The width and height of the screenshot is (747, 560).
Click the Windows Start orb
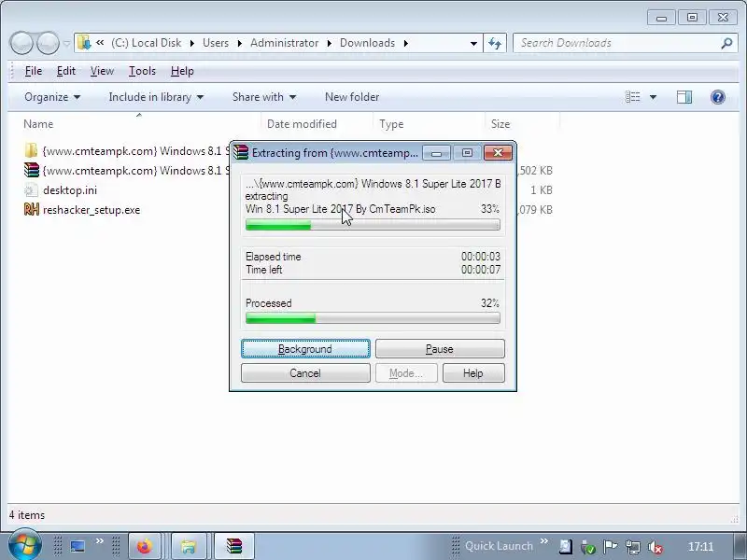click(24, 546)
